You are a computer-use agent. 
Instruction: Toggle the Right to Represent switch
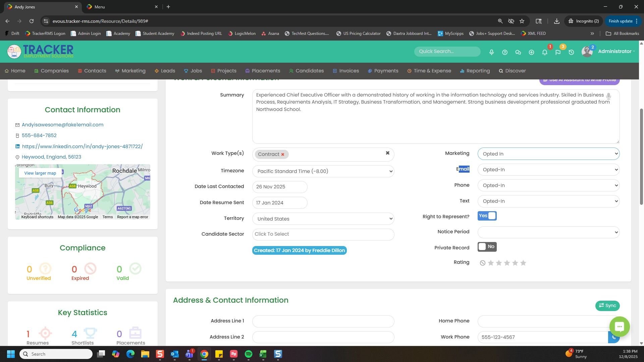coord(487,216)
